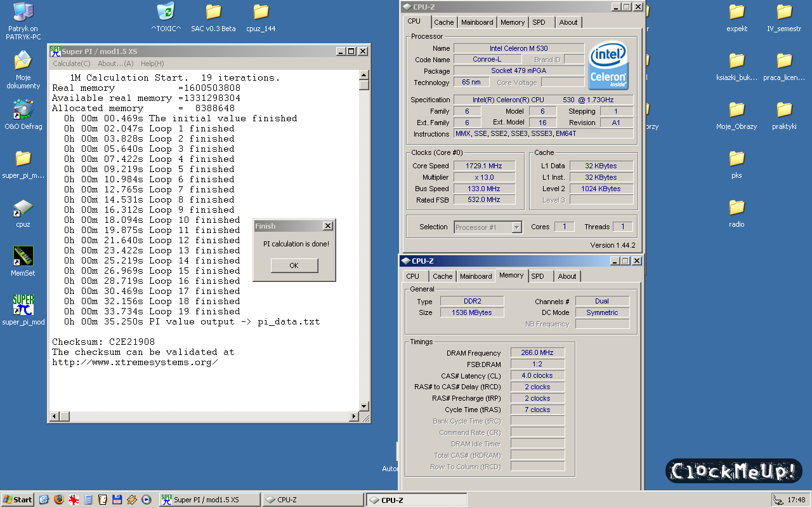Open About tab in processor CPU-Z window

point(568,22)
